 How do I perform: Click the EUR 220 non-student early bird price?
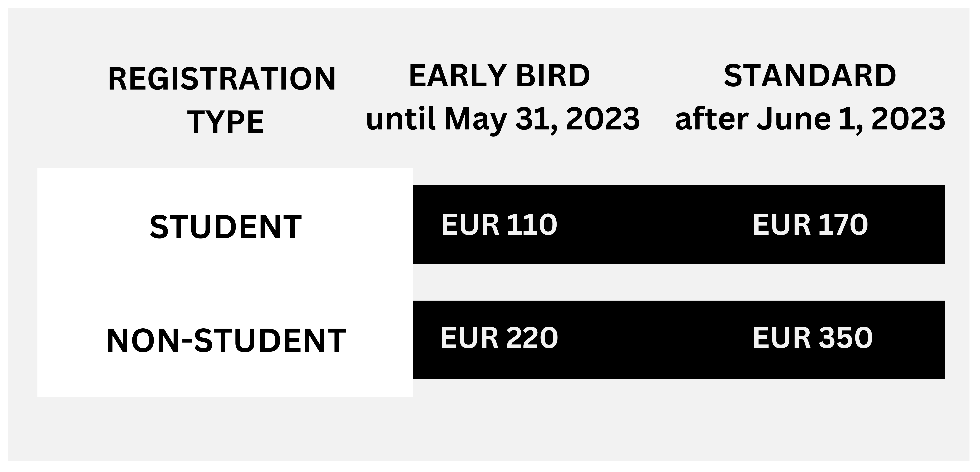pos(499,338)
